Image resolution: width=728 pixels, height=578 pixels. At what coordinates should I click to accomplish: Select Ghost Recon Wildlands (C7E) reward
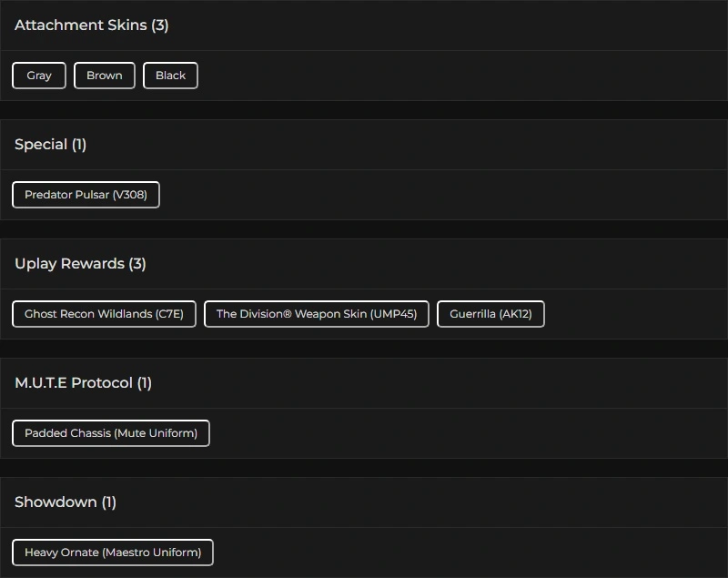click(x=104, y=314)
